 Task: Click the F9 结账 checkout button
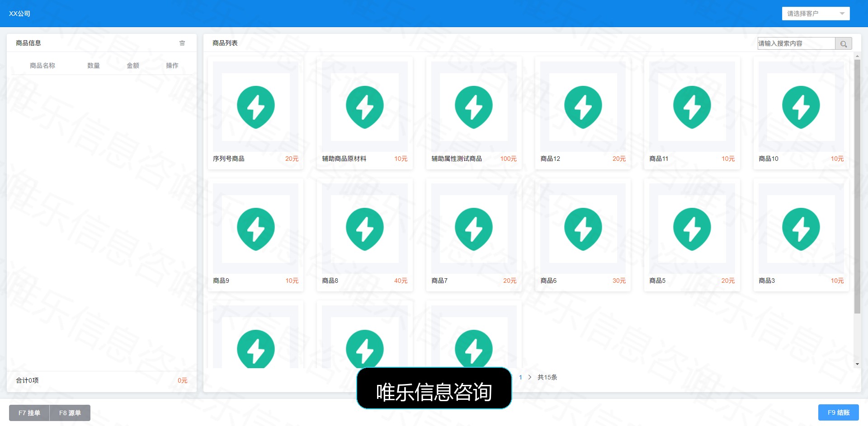click(x=839, y=412)
